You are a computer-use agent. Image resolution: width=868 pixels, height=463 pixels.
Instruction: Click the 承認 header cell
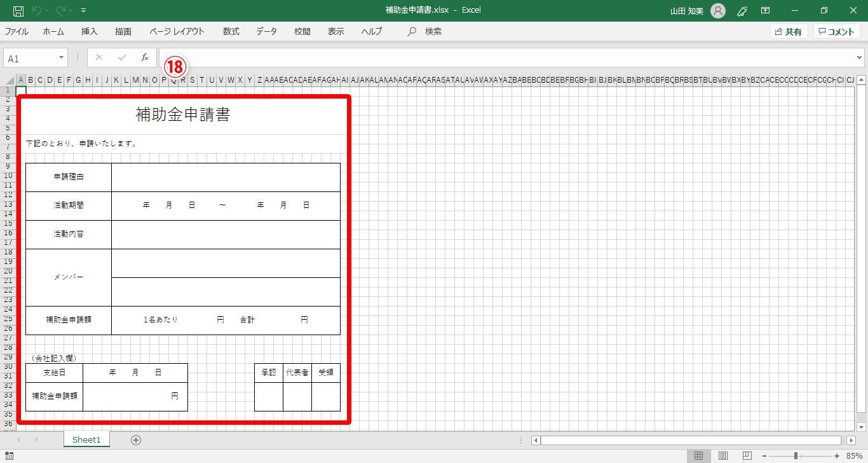coord(269,373)
